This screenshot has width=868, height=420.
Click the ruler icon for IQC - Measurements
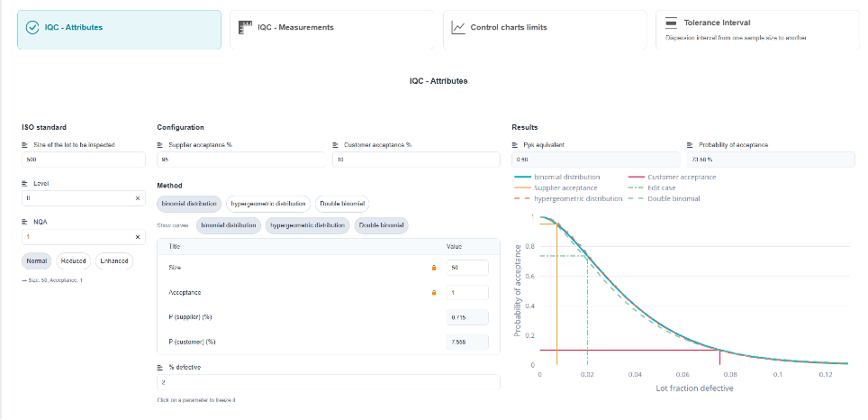click(245, 27)
